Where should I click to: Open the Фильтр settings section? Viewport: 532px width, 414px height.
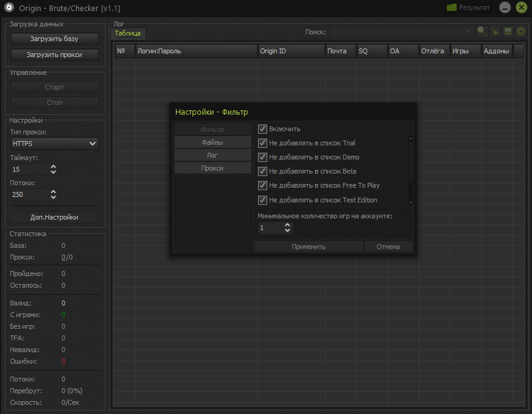(213, 129)
